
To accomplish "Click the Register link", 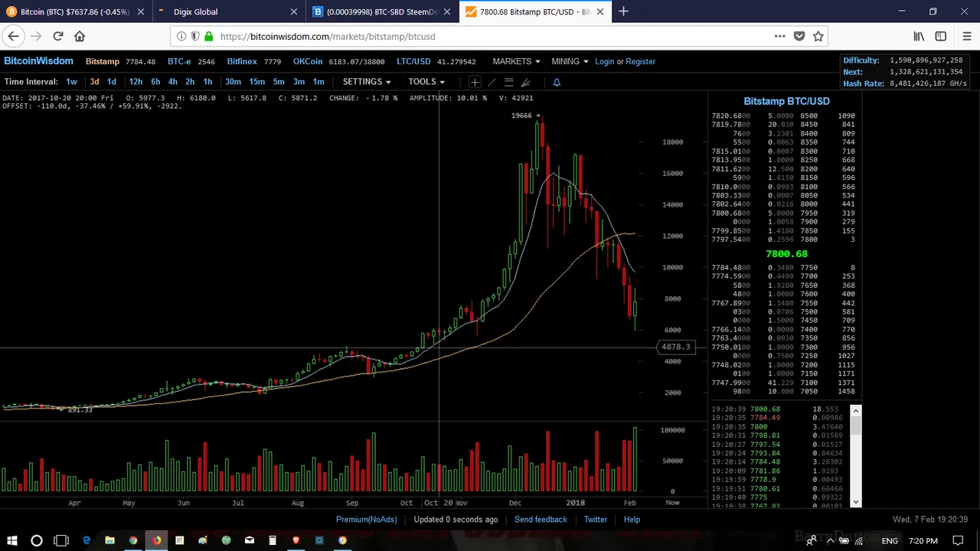I will (640, 61).
